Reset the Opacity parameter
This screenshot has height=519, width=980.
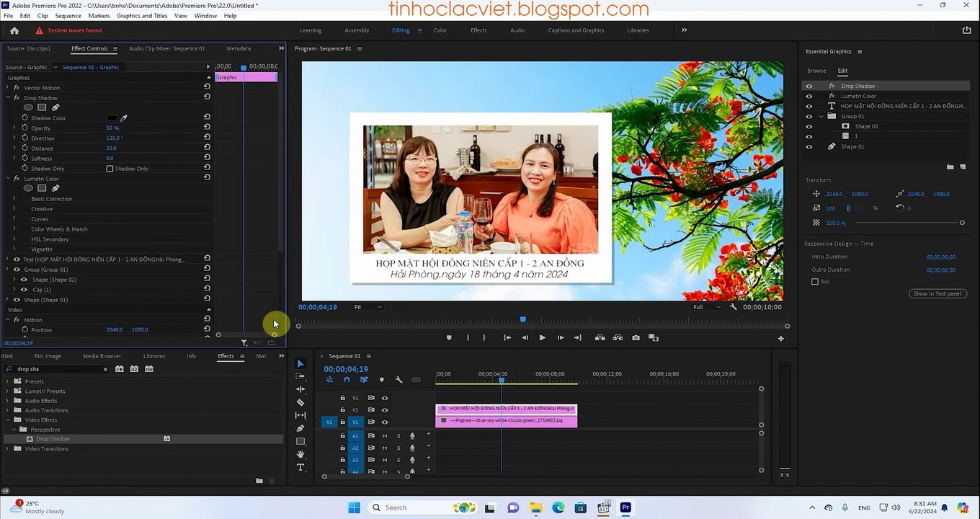click(x=207, y=128)
